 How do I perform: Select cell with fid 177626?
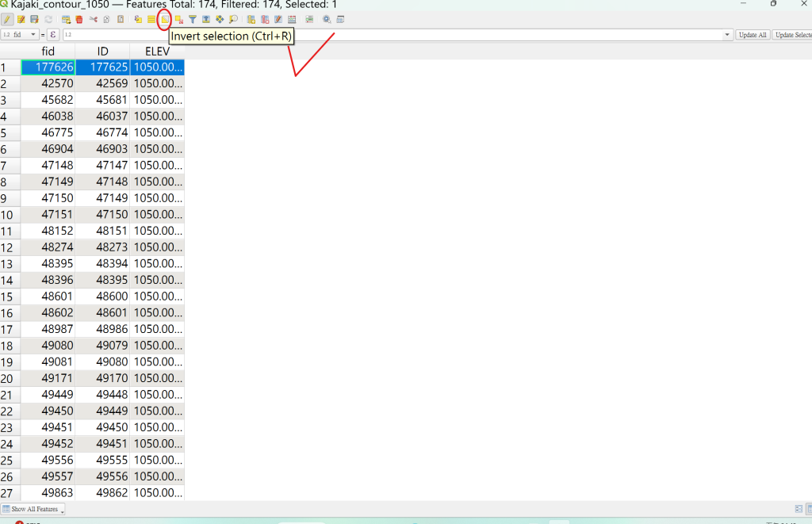click(x=48, y=67)
